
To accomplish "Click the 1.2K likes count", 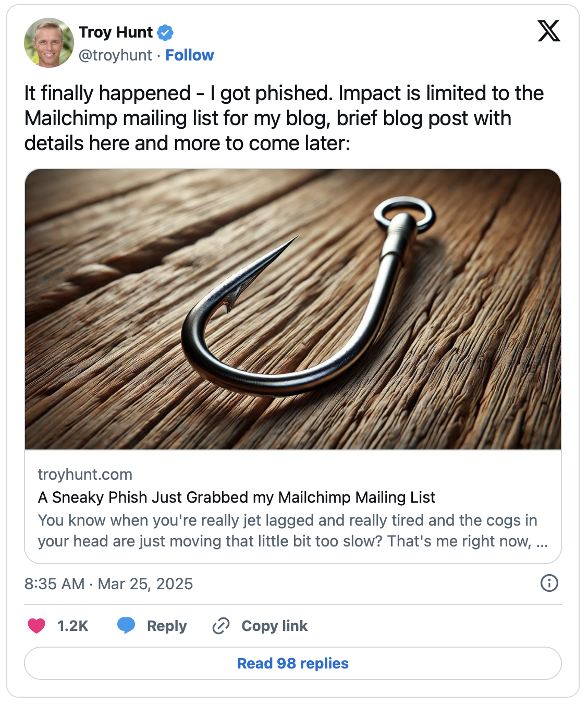I will 72,626.
